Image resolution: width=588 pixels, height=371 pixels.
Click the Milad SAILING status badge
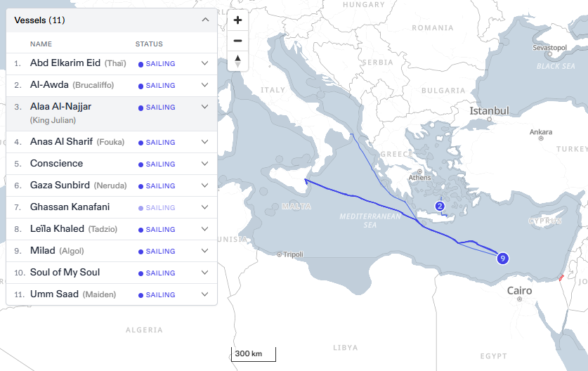click(157, 252)
